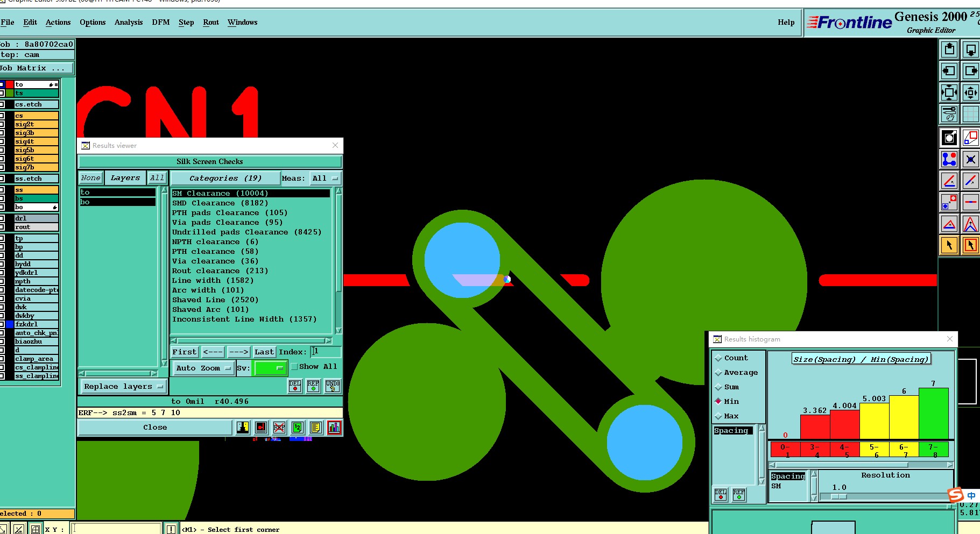Click the First result button

[185, 352]
